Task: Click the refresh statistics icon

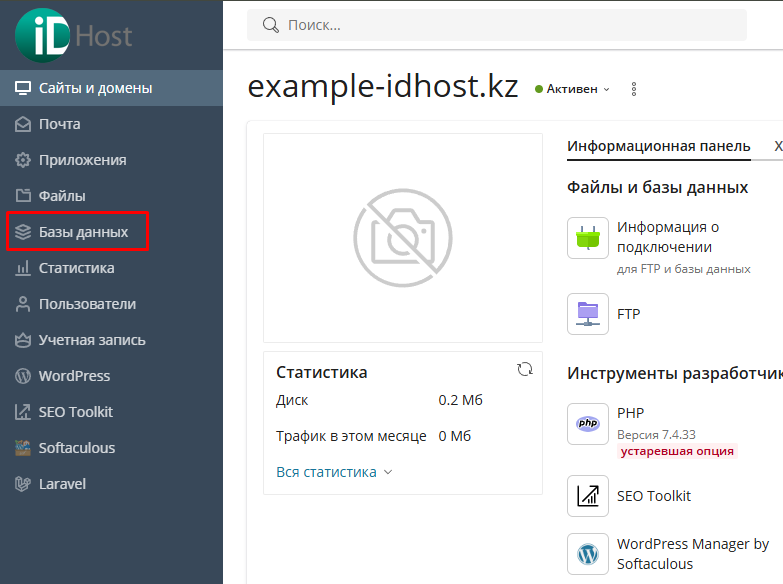Action: (525, 370)
